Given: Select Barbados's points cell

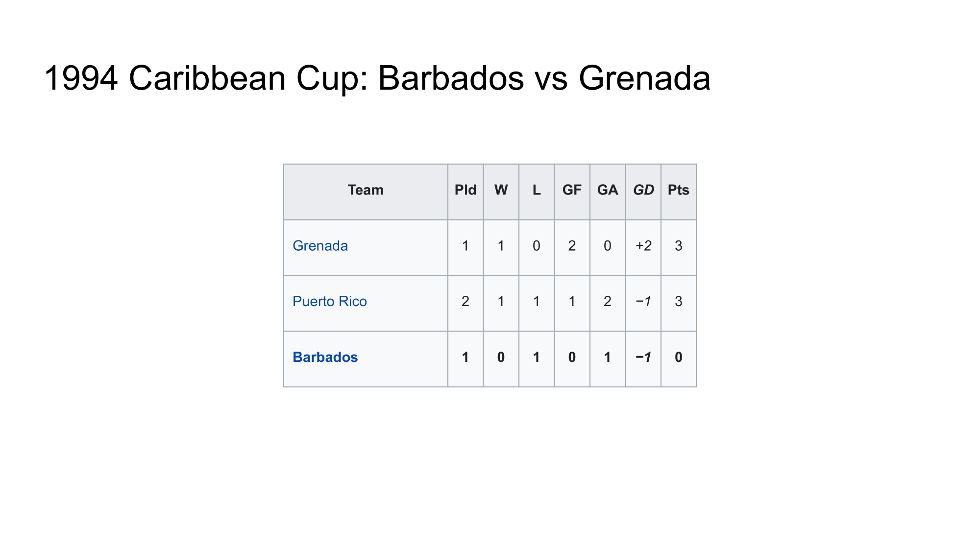Looking at the screenshot, I should 679,358.
